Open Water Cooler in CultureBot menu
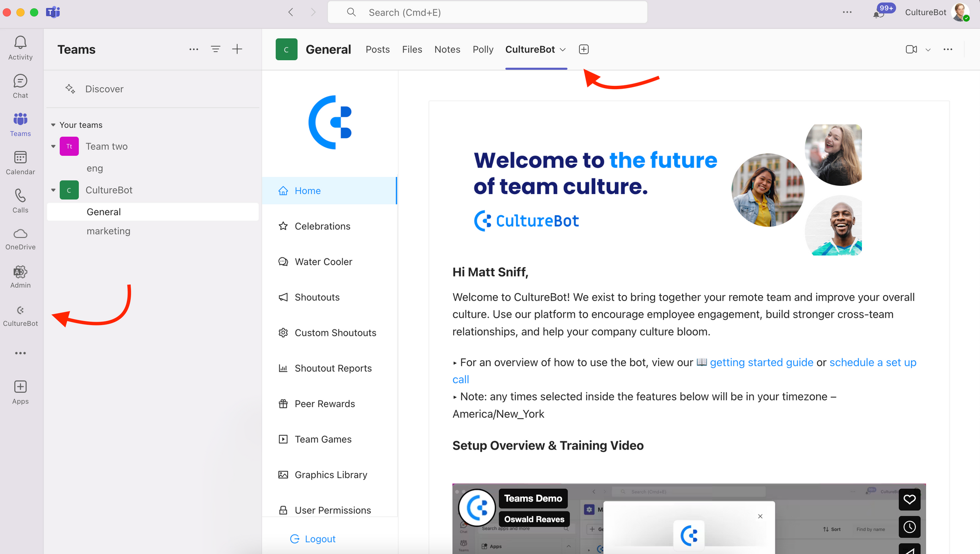This screenshot has width=980, height=554. (x=329, y=262)
